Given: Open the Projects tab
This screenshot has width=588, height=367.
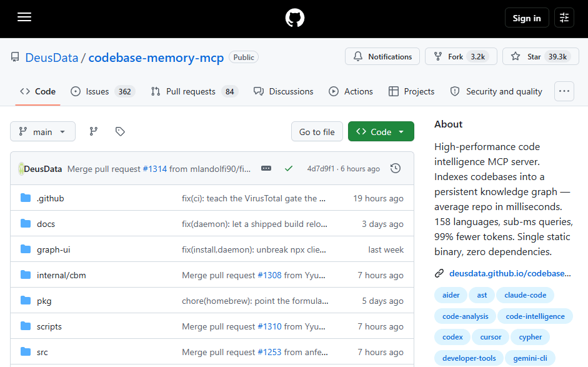Looking at the screenshot, I should tap(411, 91).
